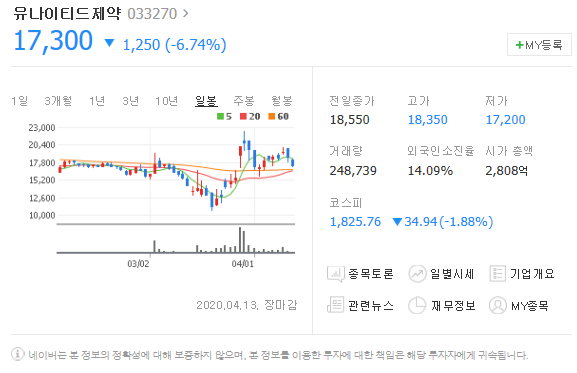Click the KOSPI down-triangle beside 34.94
577x373 pixels.
[397, 222]
